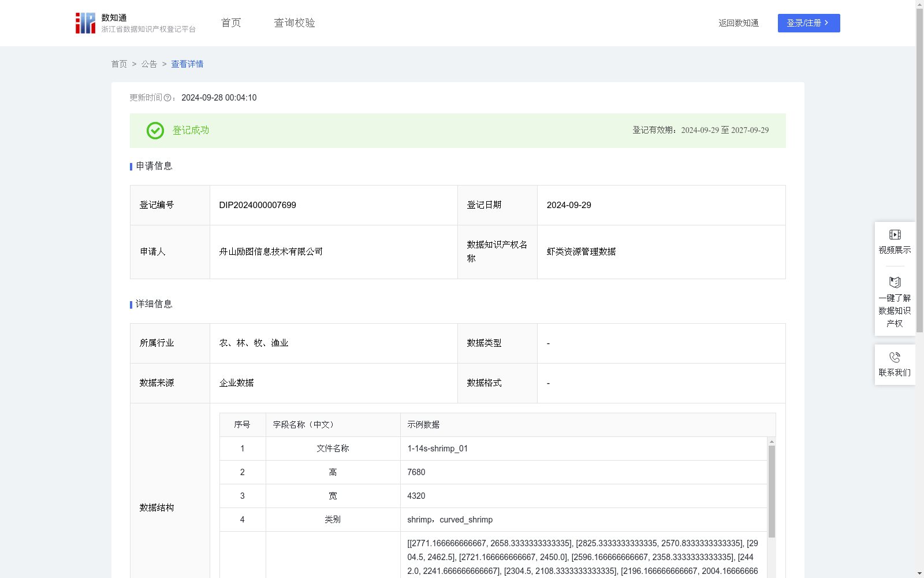Click the 登记成功 status text
This screenshot has width=924, height=578.
click(191, 131)
